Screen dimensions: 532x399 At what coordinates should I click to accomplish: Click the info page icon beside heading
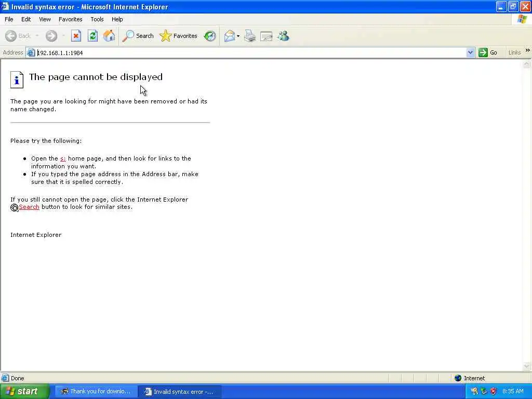tap(17, 79)
